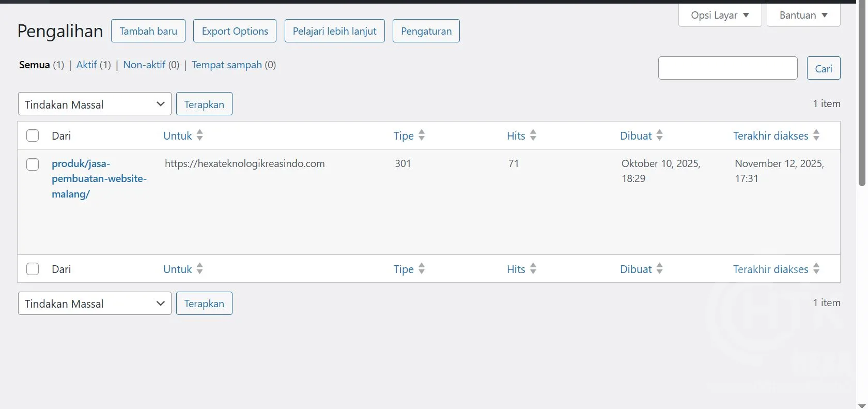
Task: Click sort arrows beside top Terakhir diakses header
Action: [816, 135]
